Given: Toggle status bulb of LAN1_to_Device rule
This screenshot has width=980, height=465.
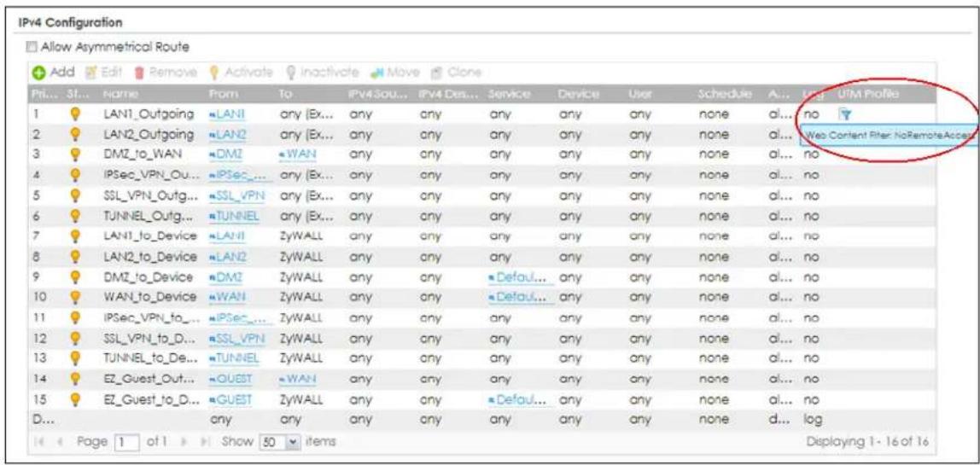Looking at the screenshot, I should [77, 235].
